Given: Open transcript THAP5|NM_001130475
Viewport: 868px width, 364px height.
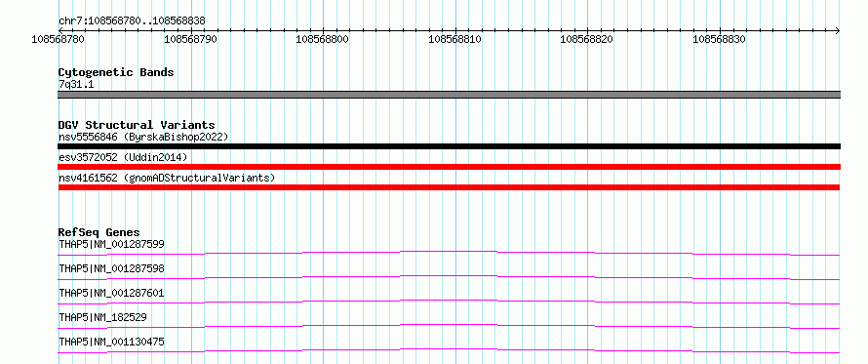Looking at the screenshot, I should (x=111, y=342).
